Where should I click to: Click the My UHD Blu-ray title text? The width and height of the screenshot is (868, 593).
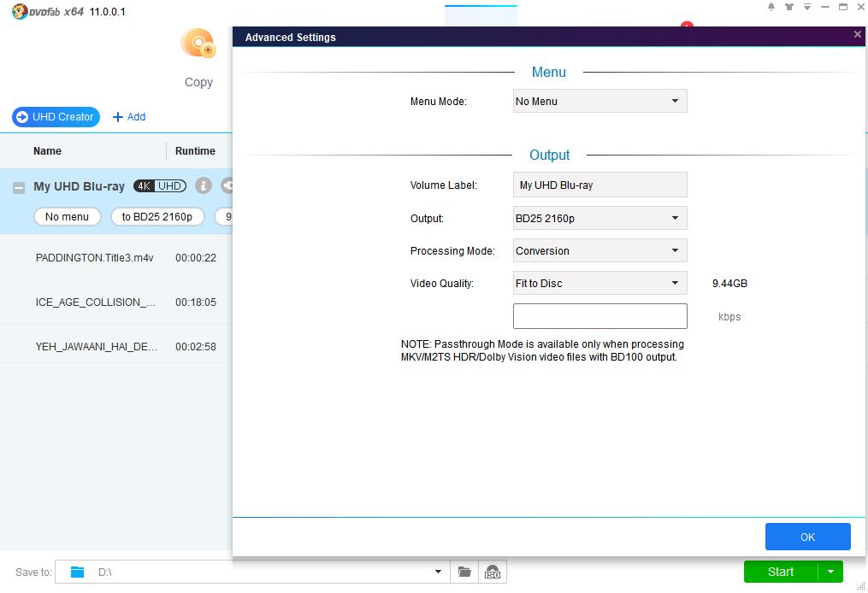pos(80,186)
